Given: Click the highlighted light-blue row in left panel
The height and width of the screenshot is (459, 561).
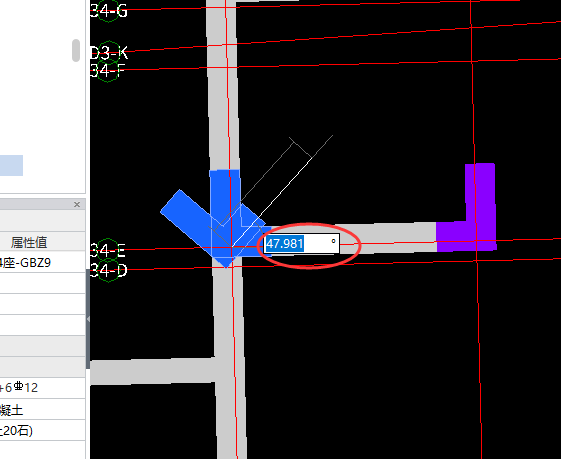Looking at the screenshot, I should [11, 165].
